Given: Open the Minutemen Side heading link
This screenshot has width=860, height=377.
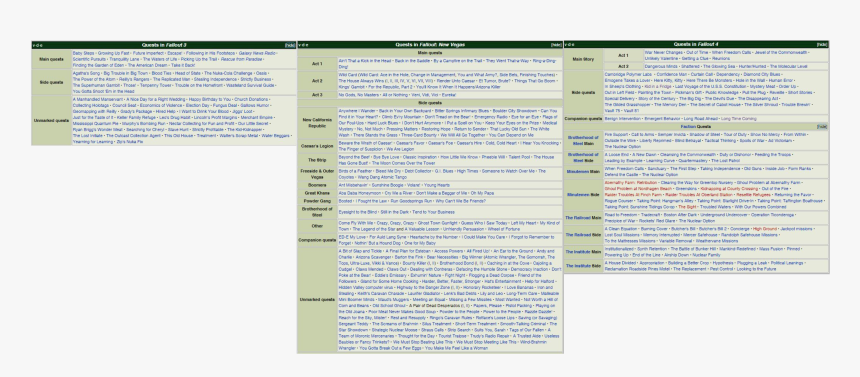Looking at the screenshot, I should coord(584,195).
